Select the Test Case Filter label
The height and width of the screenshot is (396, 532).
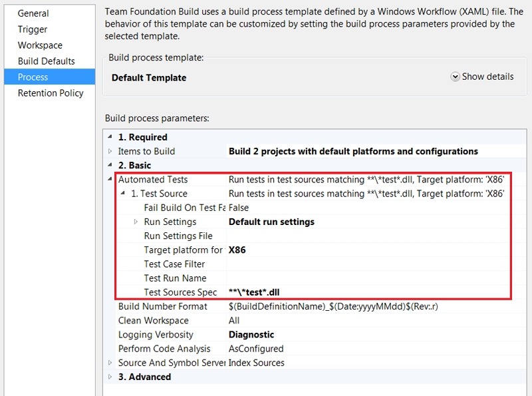point(174,264)
